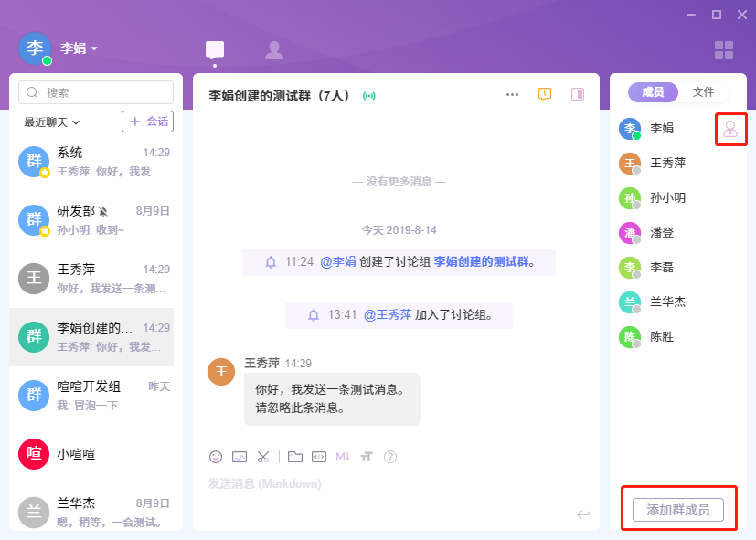
Task: Click the help question mark icon
Action: coord(390,456)
